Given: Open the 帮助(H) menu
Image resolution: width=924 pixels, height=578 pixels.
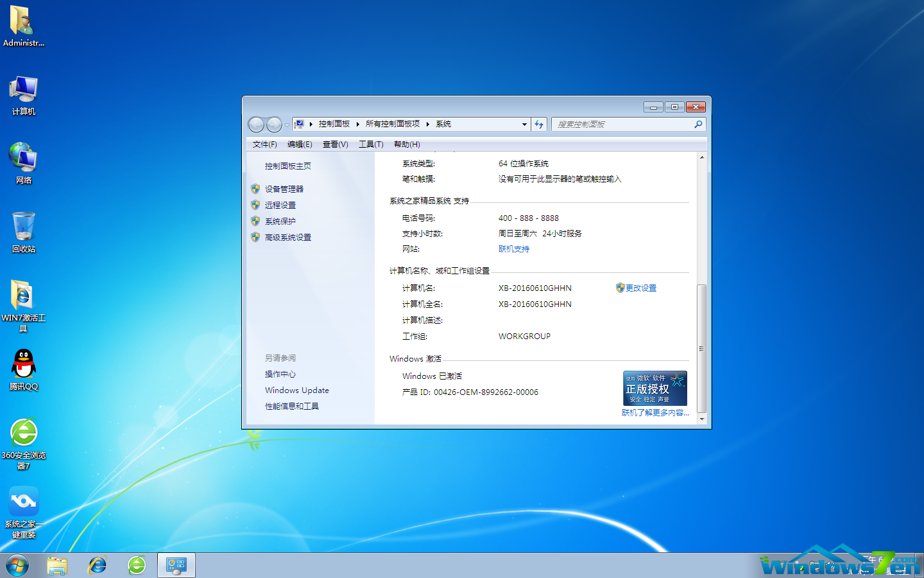Looking at the screenshot, I should [x=406, y=144].
